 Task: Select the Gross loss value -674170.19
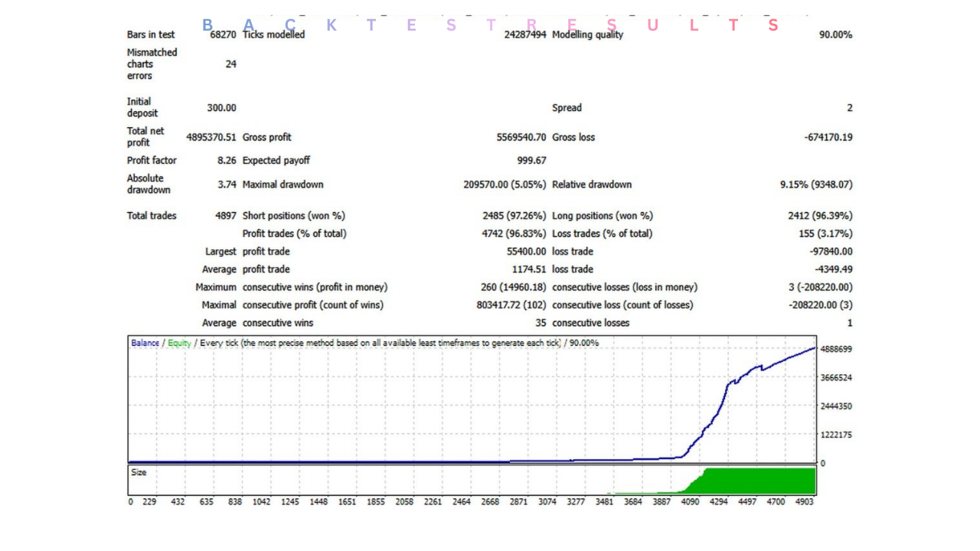828,138
